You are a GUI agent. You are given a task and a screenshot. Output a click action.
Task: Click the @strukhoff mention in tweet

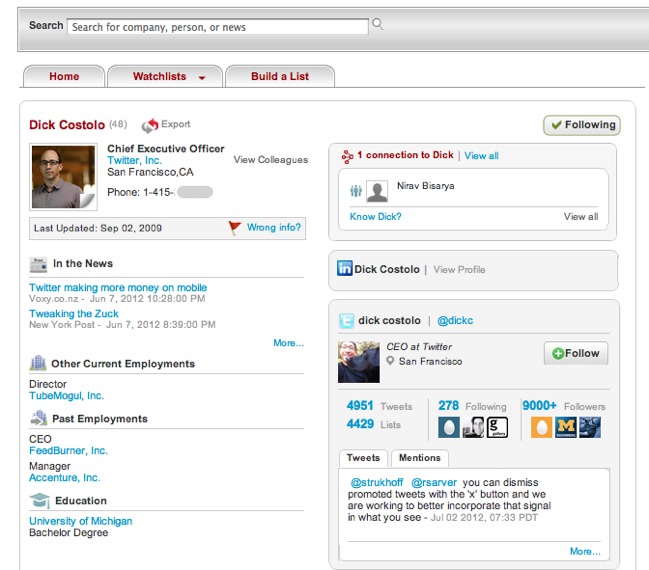[x=377, y=482]
